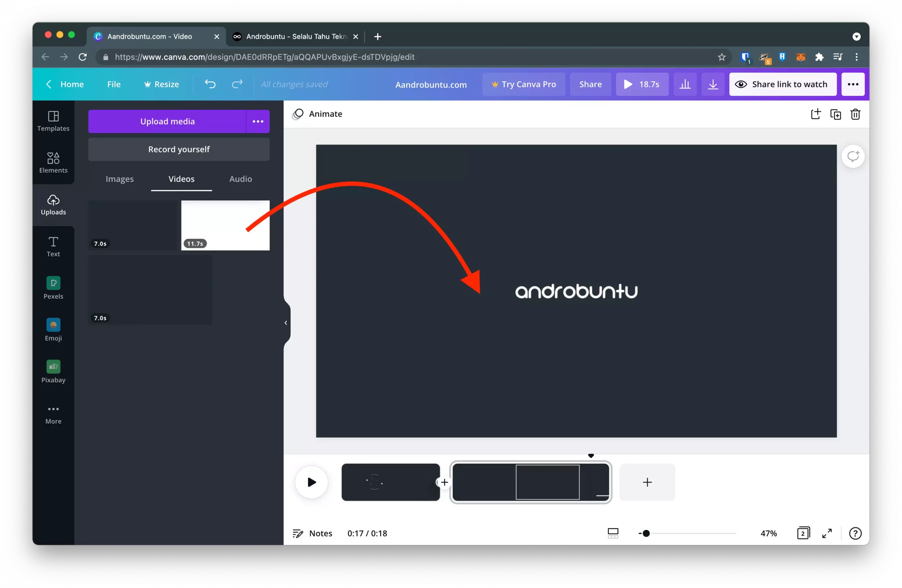902x588 pixels.
Task: Toggle grid view in the status bar
Action: [x=613, y=533]
